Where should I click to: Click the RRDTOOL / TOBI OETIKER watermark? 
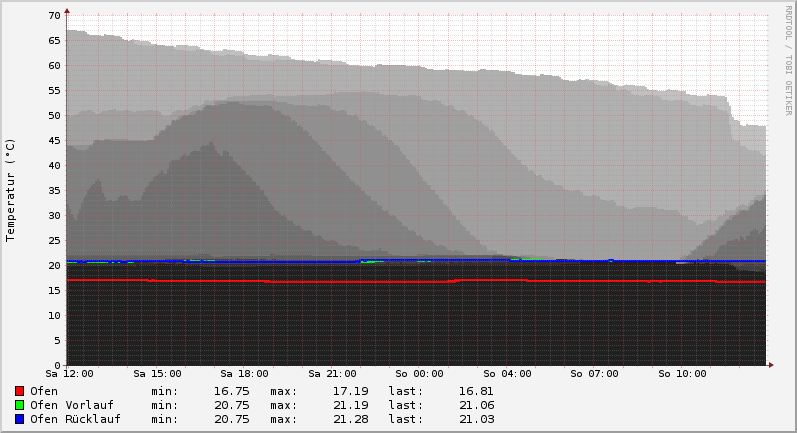tap(788, 60)
